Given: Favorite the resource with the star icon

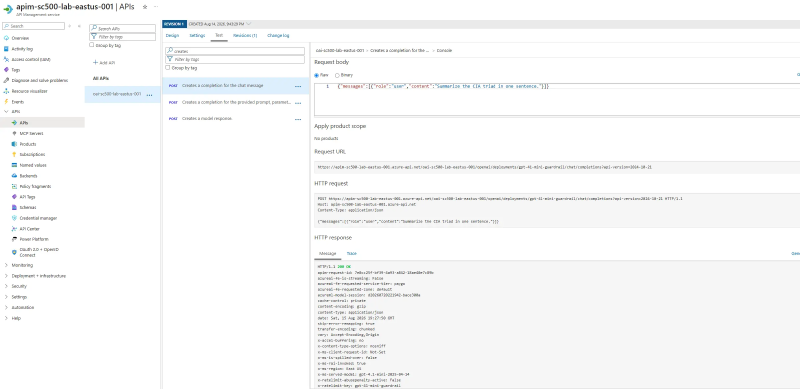Looking at the screenshot, I should [x=145, y=7].
